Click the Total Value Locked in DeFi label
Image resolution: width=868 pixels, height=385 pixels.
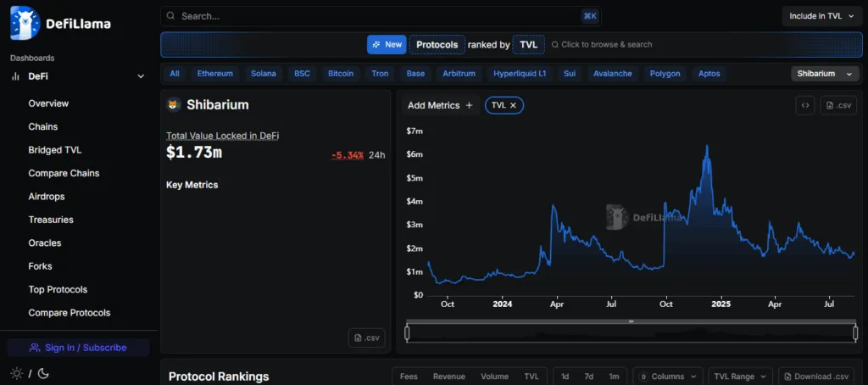click(223, 136)
